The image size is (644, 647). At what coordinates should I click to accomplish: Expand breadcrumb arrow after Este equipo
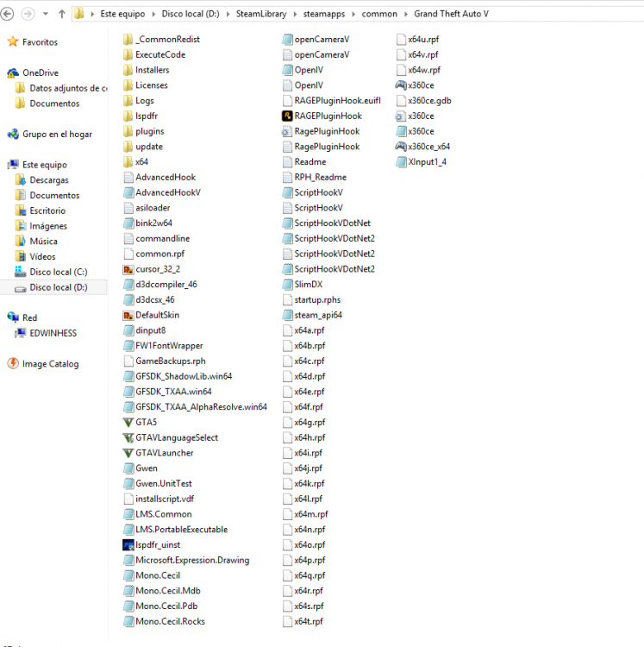tap(153, 14)
